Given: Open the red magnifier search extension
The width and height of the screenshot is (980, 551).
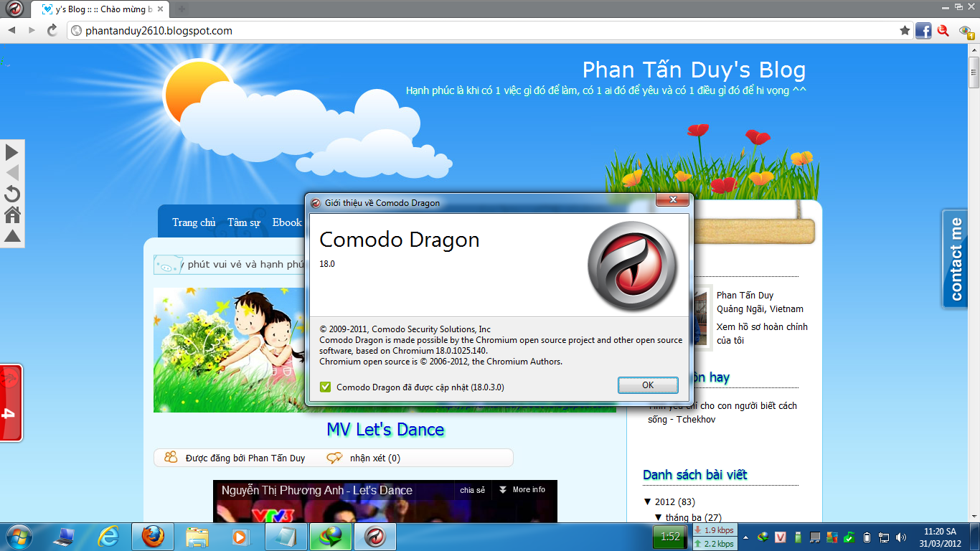Looking at the screenshot, I should pyautogui.click(x=943, y=31).
